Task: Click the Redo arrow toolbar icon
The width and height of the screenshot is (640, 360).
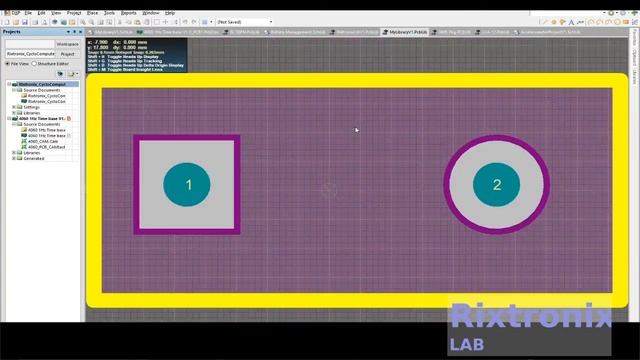Action: 194,22
